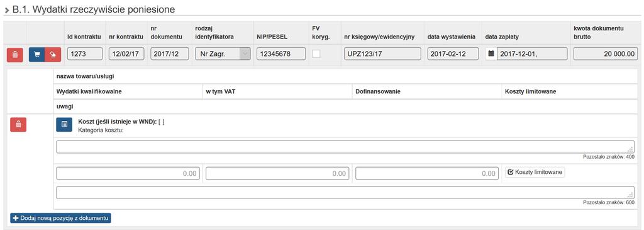
Task: Click the nr księgowy field UPZ123/17
Action: 382,54
